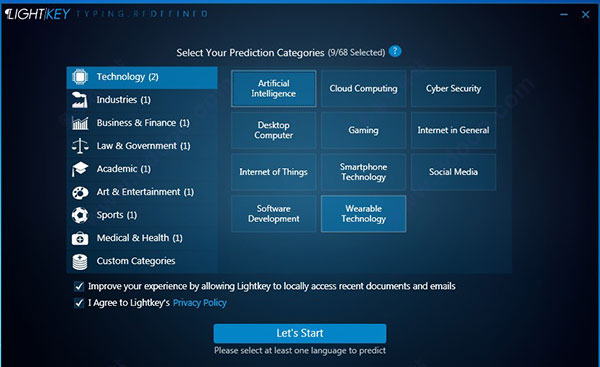Screen dimensions: 600x367
Task: Select the Business & Finance (1) label
Action: (143, 123)
